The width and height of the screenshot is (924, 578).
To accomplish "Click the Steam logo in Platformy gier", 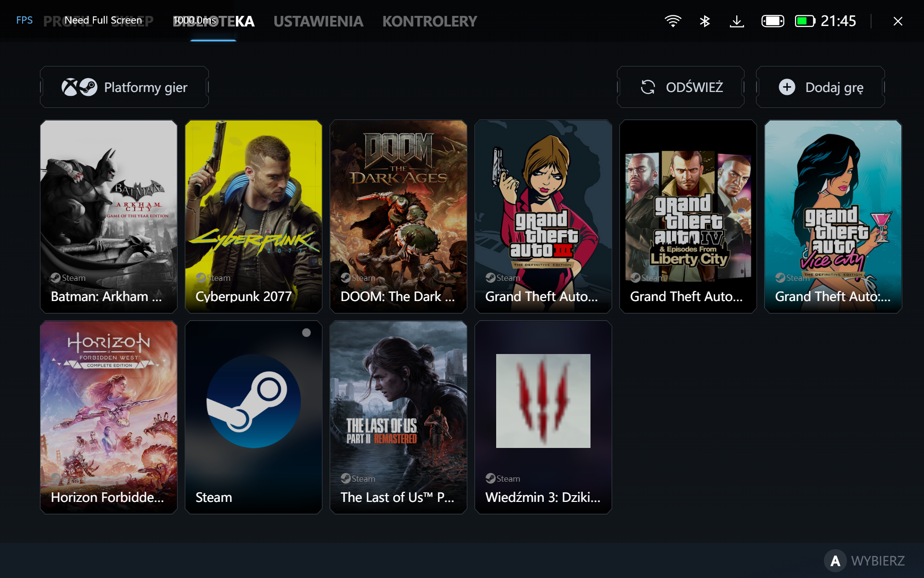I will [88, 87].
